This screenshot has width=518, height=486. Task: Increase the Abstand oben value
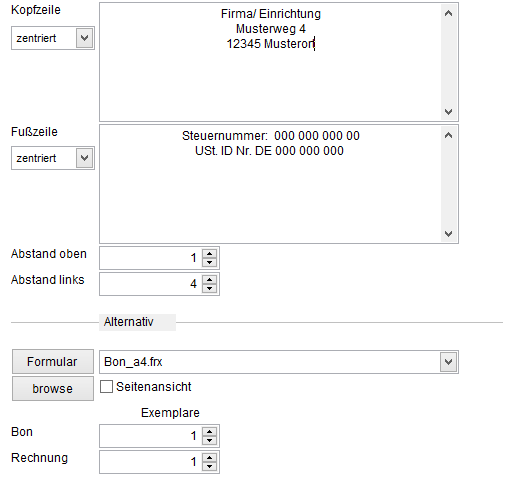(209, 254)
